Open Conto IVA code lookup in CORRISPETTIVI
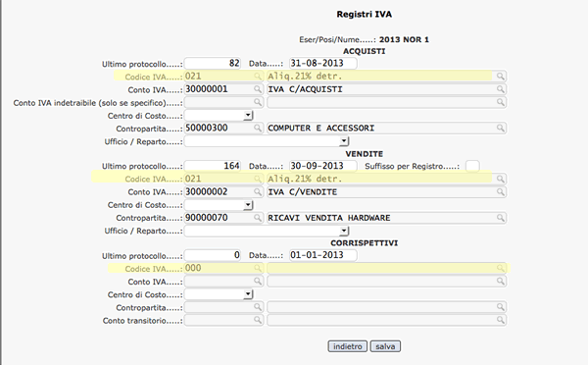The height and width of the screenshot is (365, 588). pyautogui.click(x=258, y=282)
